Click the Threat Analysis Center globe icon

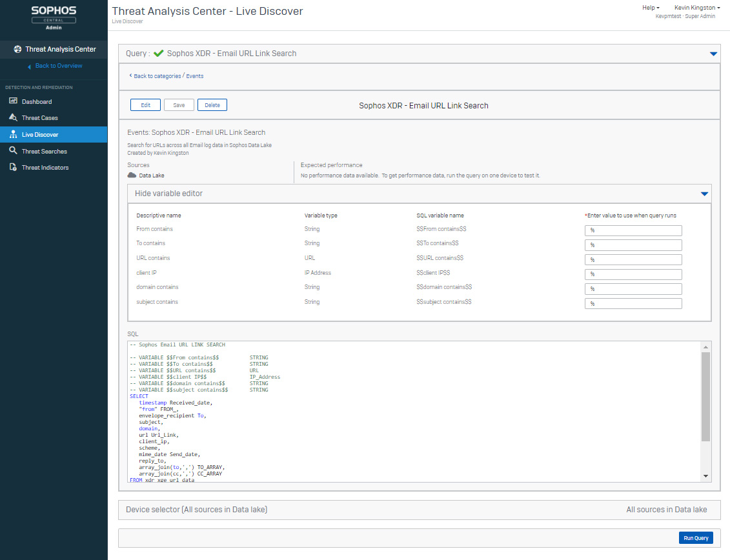(17, 49)
